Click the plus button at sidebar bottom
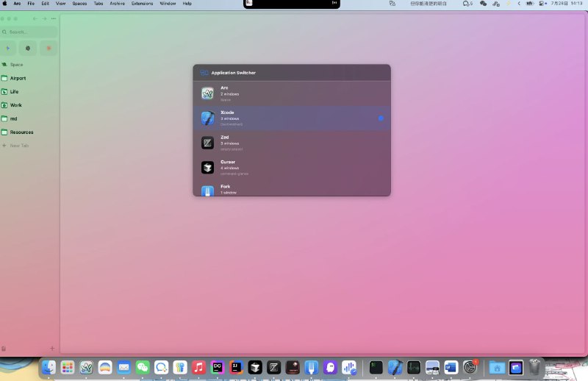The width and height of the screenshot is (588, 381). [x=52, y=349]
